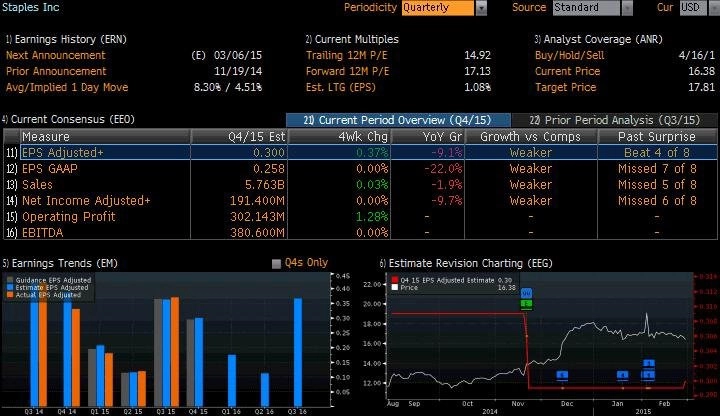This screenshot has width=720, height=416.
Task: Click the Prior Announcement label
Action: [56, 72]
